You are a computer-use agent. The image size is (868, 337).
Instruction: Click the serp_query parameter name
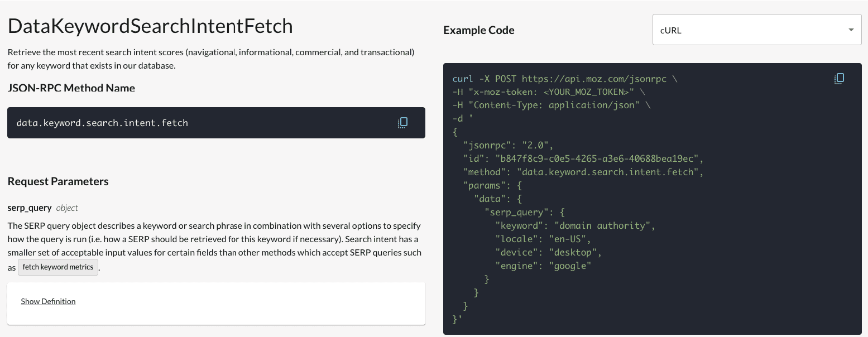[30, 208]
